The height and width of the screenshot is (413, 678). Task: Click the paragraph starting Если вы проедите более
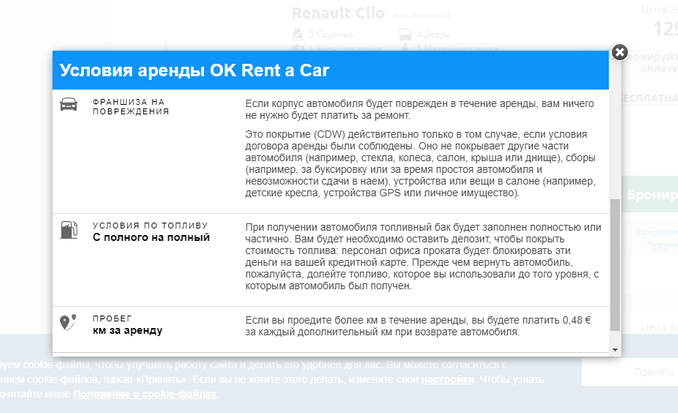click(x=418, y=326)
